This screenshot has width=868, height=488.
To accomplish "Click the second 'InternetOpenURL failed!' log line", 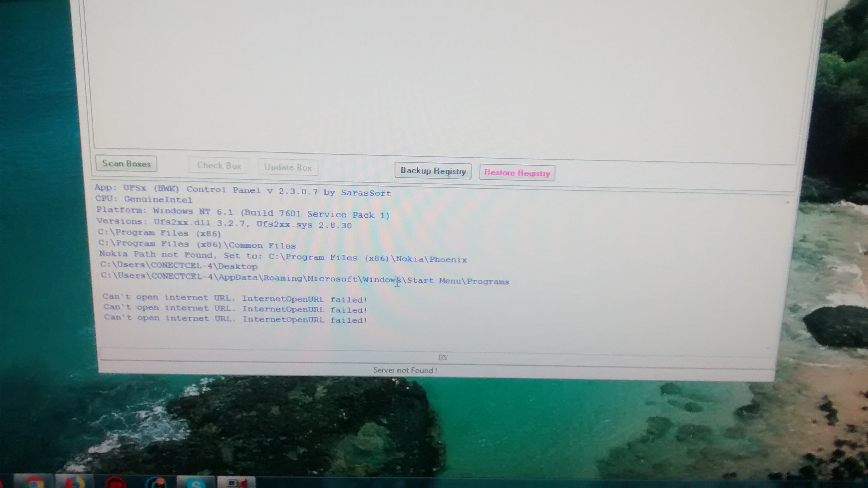I will point(235,308).
